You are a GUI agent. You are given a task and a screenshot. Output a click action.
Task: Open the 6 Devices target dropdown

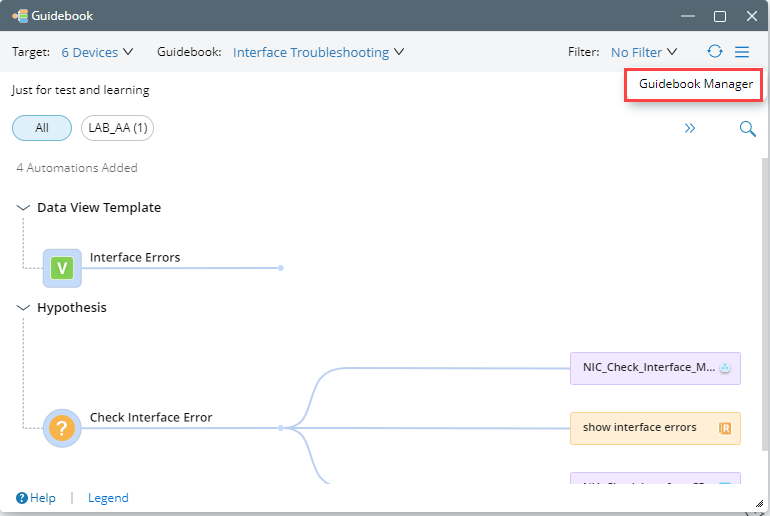89,52
